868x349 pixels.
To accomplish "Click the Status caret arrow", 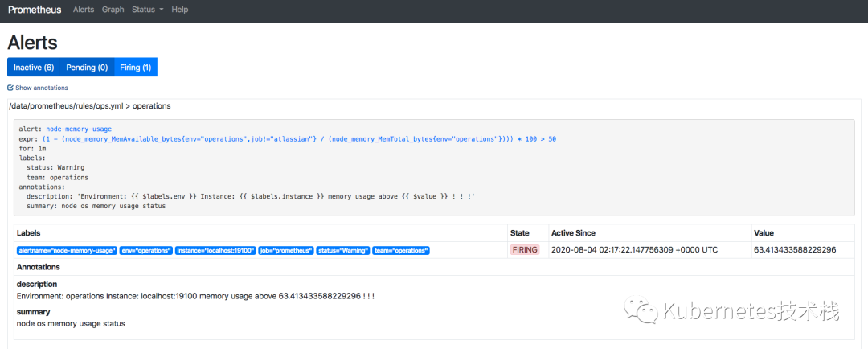I will coord(161,10).
